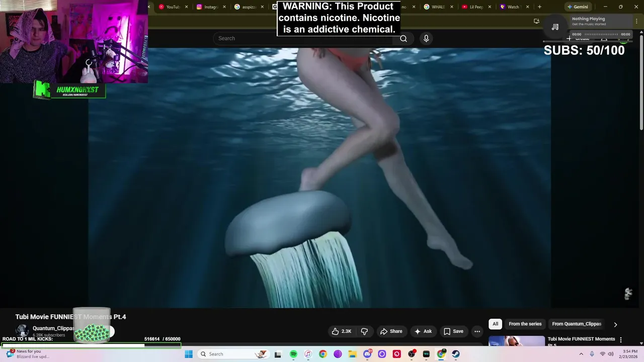Screen dimensions: 644x362
Task: Open the Gemini assistant button
Action: [578, 7]
